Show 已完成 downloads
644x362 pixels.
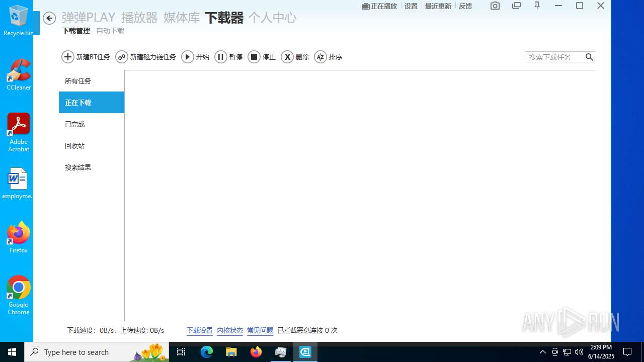[92, 124]
